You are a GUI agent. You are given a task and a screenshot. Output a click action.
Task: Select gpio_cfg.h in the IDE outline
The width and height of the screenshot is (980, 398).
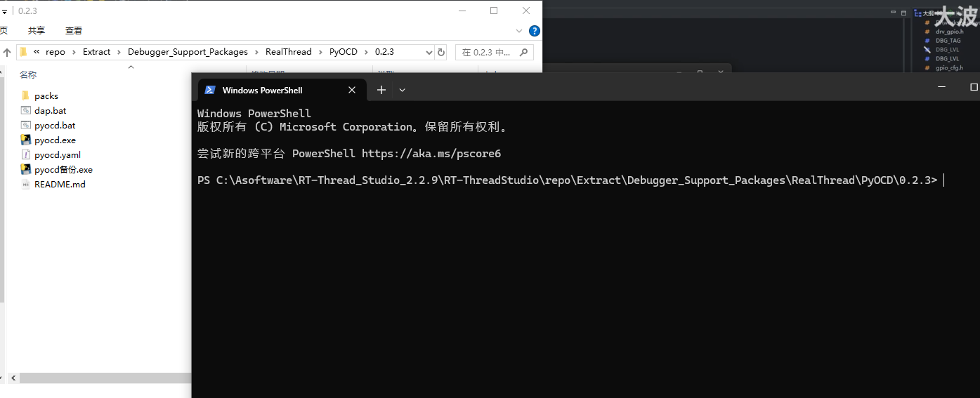coord(949,68)
